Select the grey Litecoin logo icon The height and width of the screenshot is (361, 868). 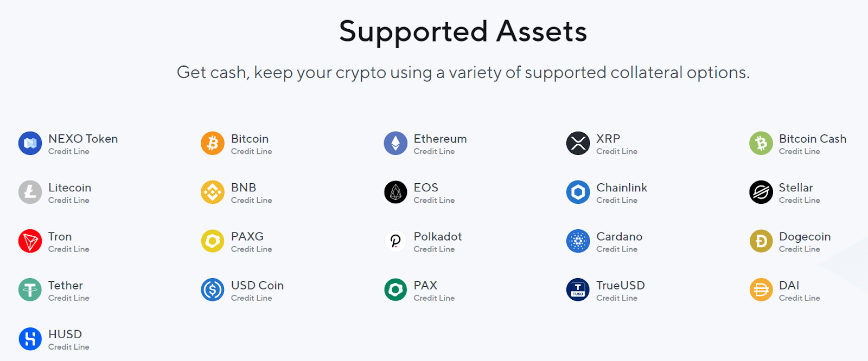[30, 192]
